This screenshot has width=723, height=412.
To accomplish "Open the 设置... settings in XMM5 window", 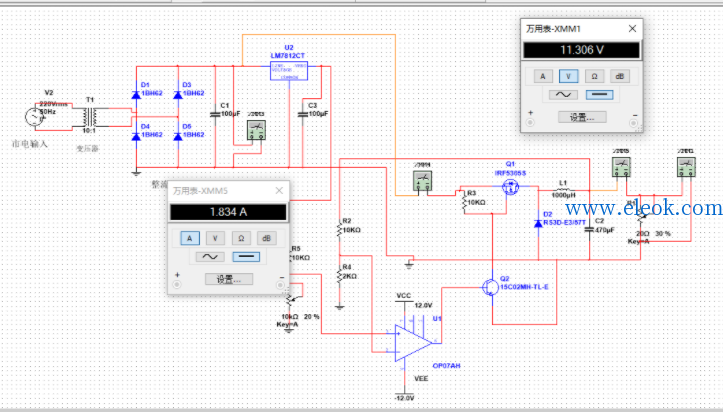I will pos(229,279).
